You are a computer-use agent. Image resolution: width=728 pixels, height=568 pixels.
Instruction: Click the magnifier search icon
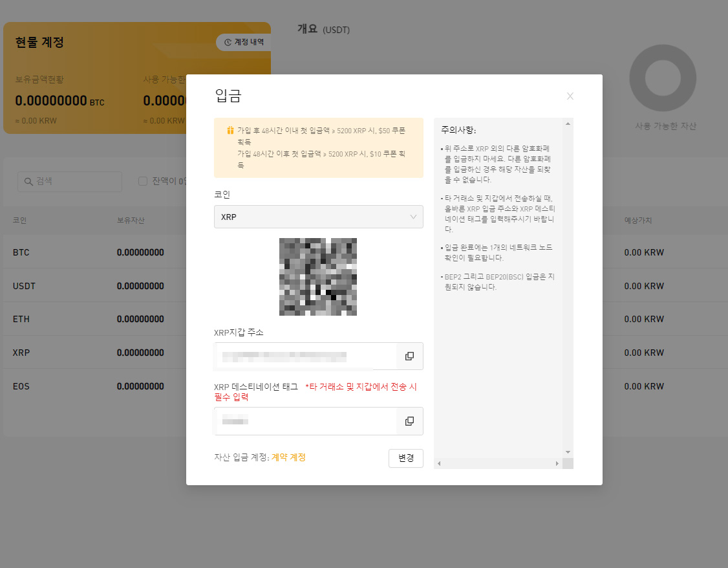(x=28, y=182)
